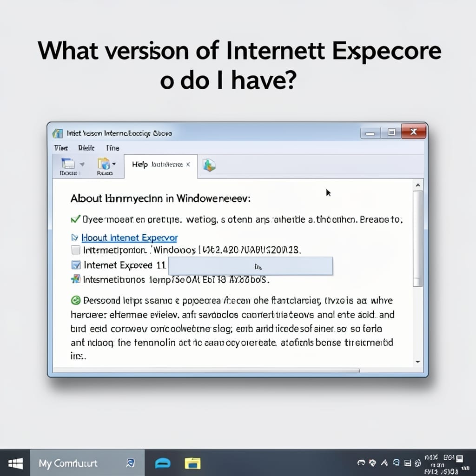The height and width of the screenshot is (476, 476).
Task: Open the third menu bar item 'Tine'
Action: [x=112, y=148]
